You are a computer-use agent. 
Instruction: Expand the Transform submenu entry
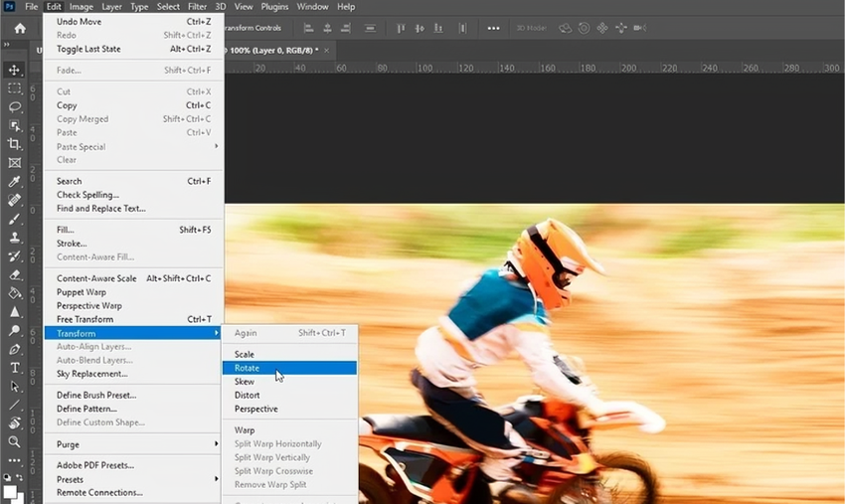[x=133, y=333]
